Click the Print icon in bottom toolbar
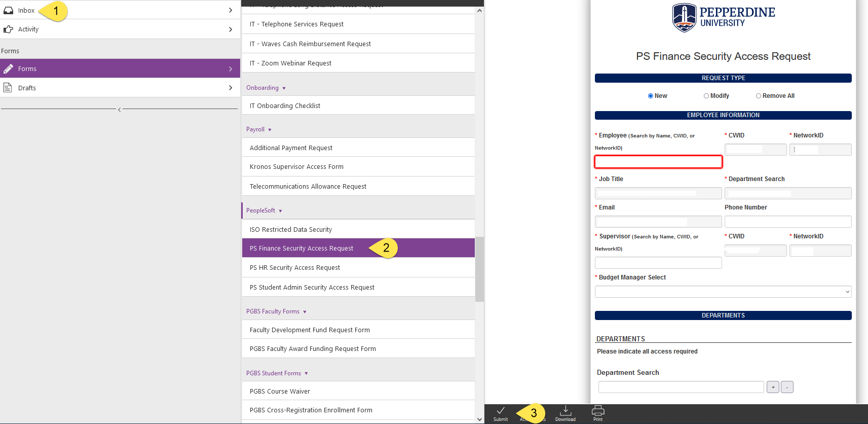 [598, 410]
